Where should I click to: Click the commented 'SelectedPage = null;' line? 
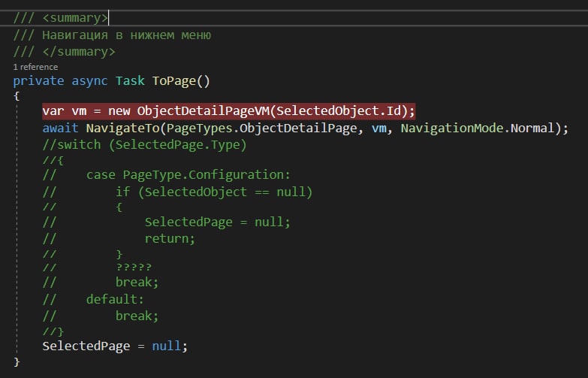point(218,222)
